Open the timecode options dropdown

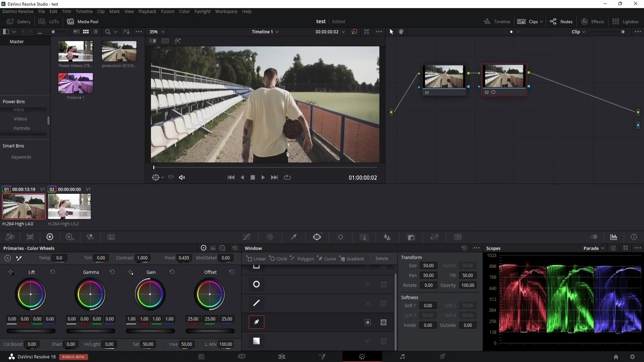point(343,32)
